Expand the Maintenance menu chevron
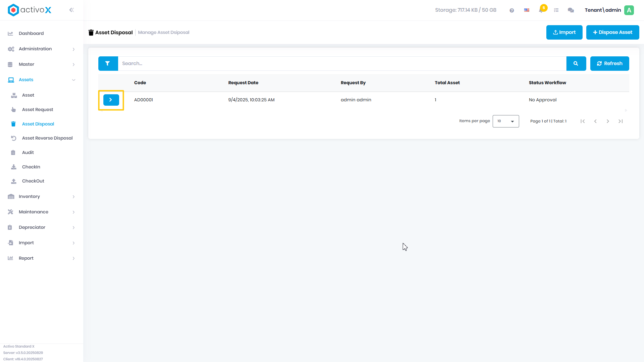Screen dimensions: 644x362 coord(73,212)
